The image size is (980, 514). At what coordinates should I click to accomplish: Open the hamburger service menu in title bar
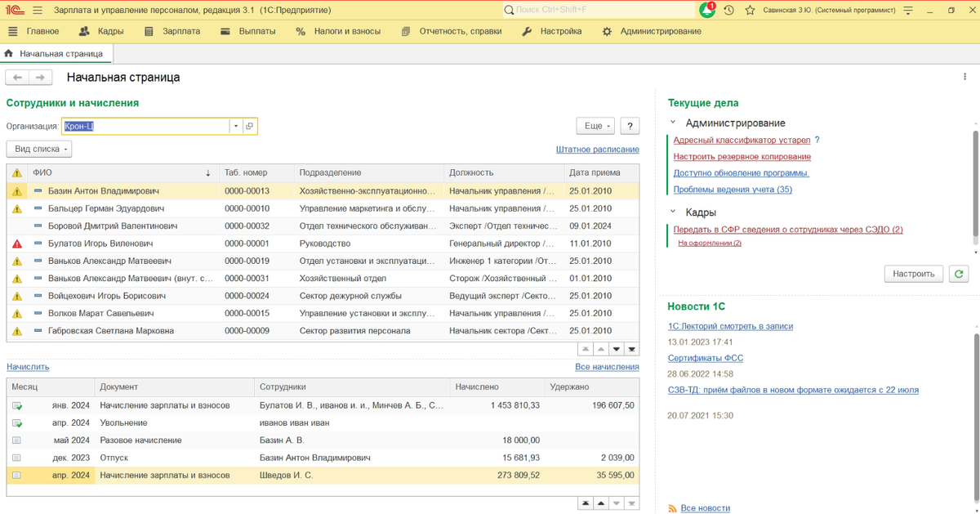38,10
